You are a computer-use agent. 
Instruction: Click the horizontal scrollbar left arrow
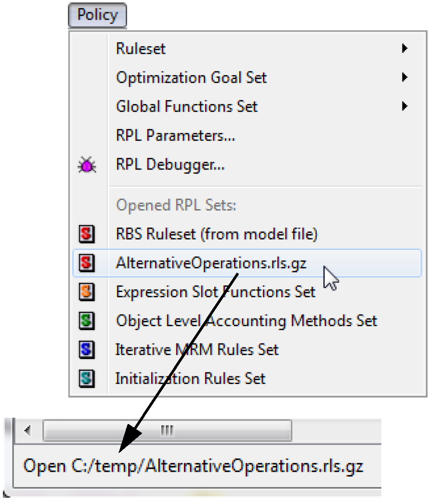(x=28, y=430)
